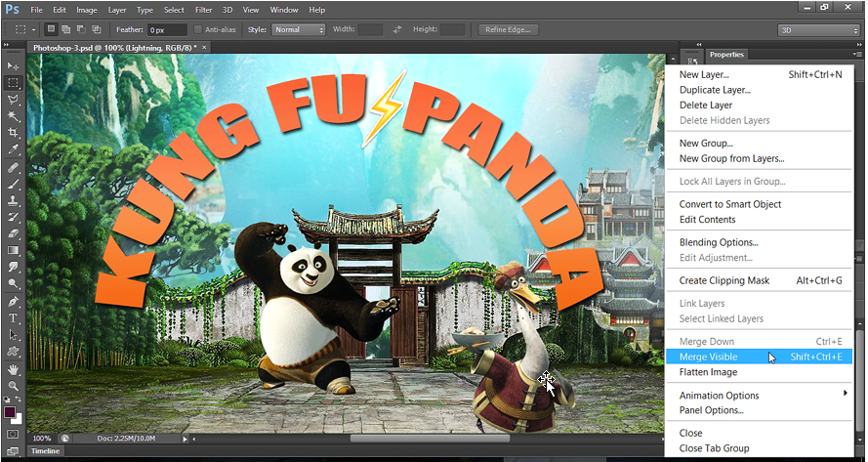Select the Gradient tool

pos(13,250)
